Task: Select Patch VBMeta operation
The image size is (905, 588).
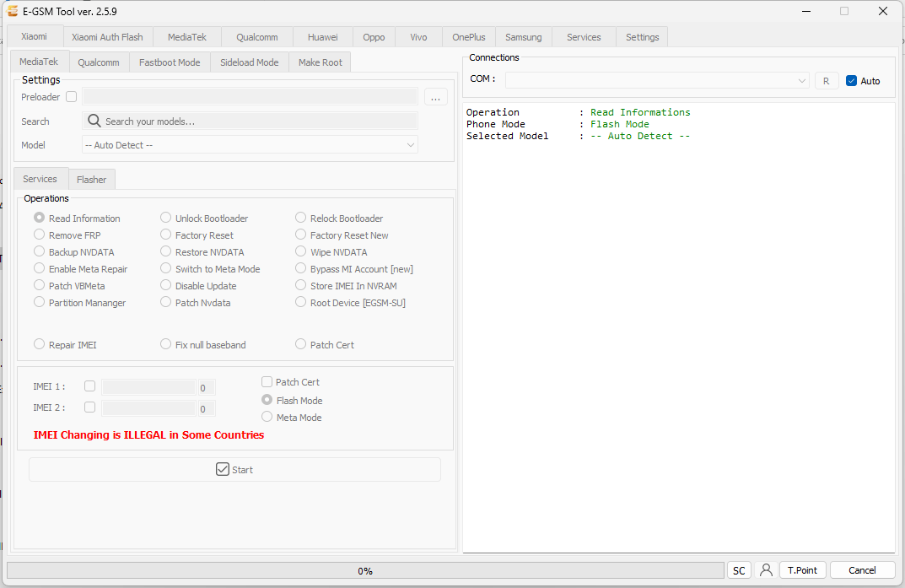Action: point(40,284)
